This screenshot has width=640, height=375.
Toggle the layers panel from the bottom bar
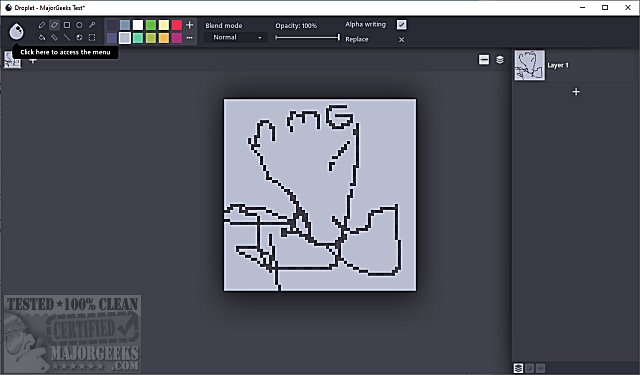coord(518,368)
